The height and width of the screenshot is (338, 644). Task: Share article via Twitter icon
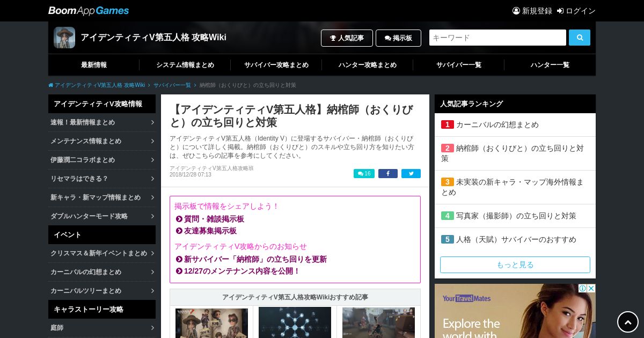coord(411,173)
